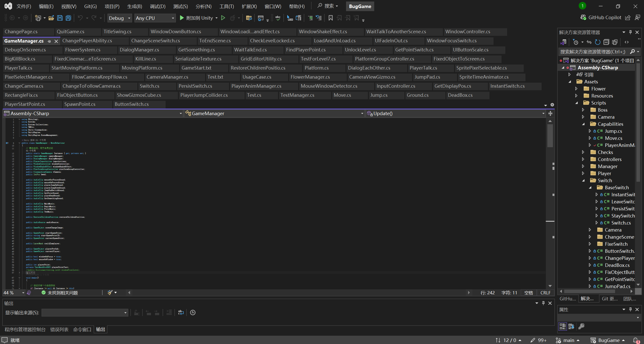Click the Solution Explorer refresh icon

click(597, 42)
